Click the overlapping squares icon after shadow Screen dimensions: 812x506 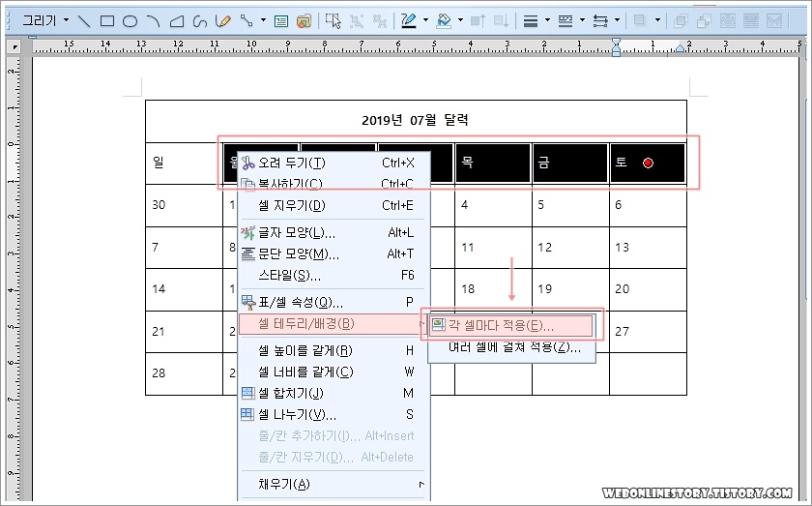681,21
